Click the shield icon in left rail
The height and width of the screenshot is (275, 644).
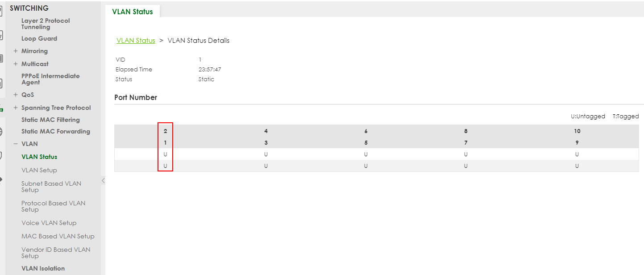1,155
